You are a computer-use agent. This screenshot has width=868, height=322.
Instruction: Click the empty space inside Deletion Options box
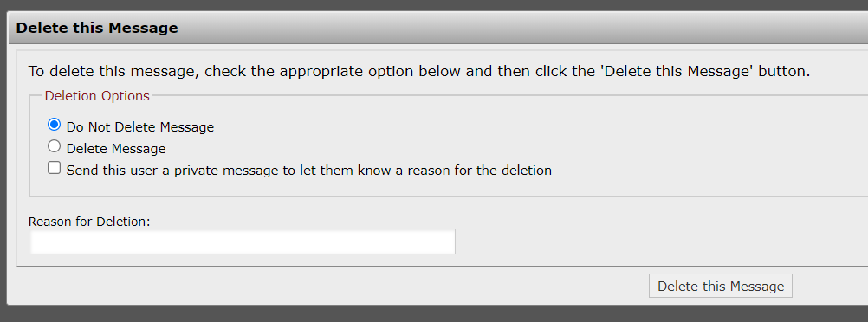pyautogui.click(x=692, y=160)
